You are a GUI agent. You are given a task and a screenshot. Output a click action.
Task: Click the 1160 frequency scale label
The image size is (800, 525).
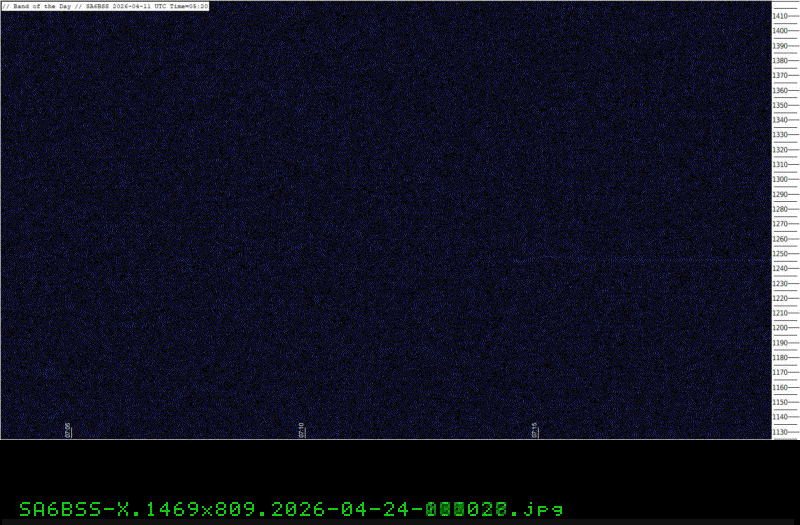[780, 387]
